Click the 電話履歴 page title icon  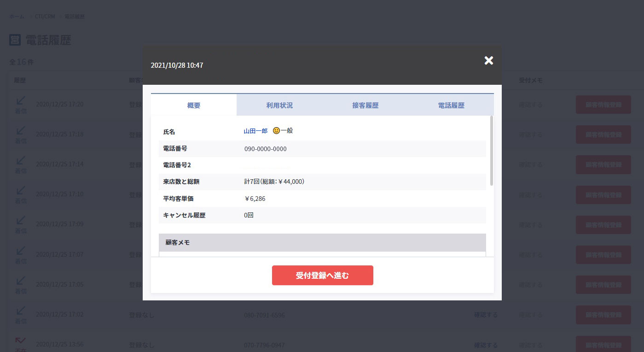point(15,40)
